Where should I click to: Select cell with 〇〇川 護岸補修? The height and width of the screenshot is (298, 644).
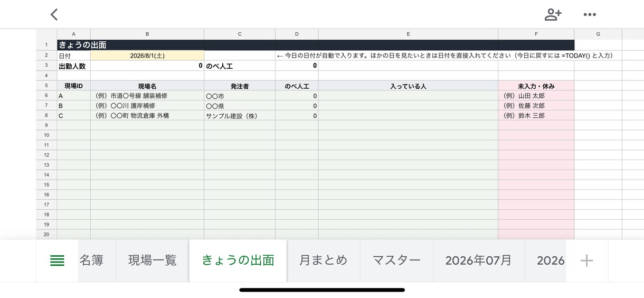(147, 106)
